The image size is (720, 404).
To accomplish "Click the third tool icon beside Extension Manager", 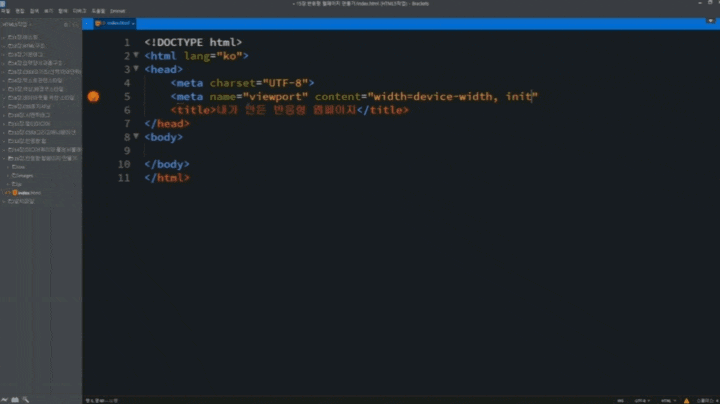I will [26, 400].
